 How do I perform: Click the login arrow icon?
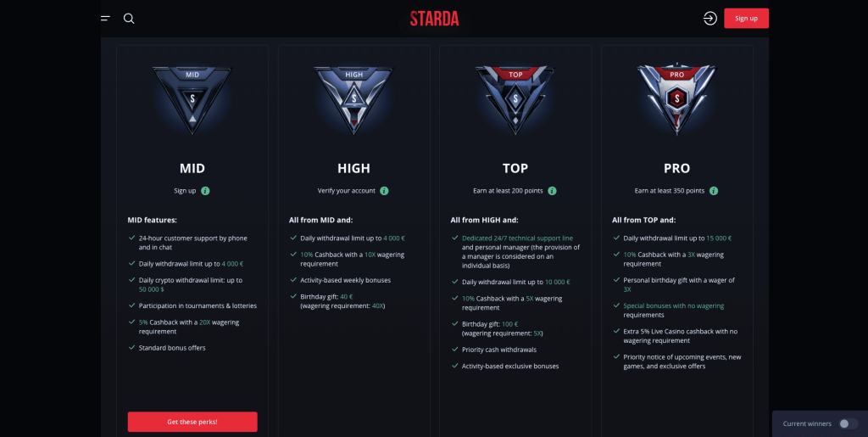[x=710, y=18]
